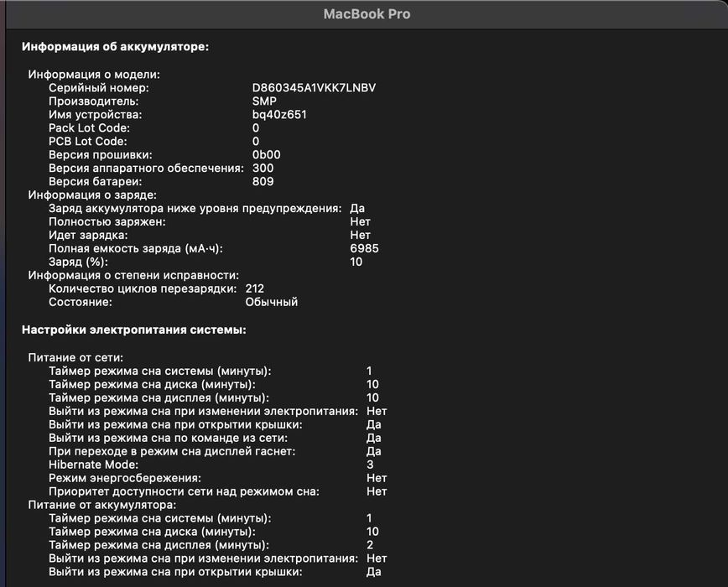Screen dimensions: 728x587
Task: Select firmware version value "0b00"
Action: click(x=266, y=155)
